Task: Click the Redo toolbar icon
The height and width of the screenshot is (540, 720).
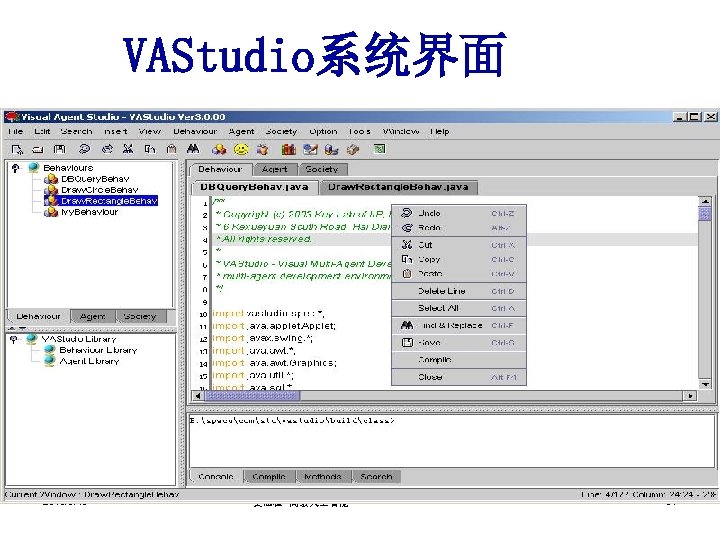Action: click(107, 149)
